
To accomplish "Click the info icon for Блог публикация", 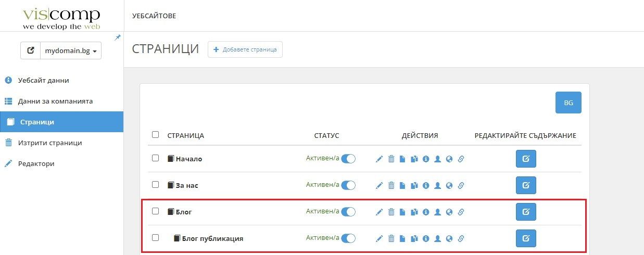I will 425,238.
